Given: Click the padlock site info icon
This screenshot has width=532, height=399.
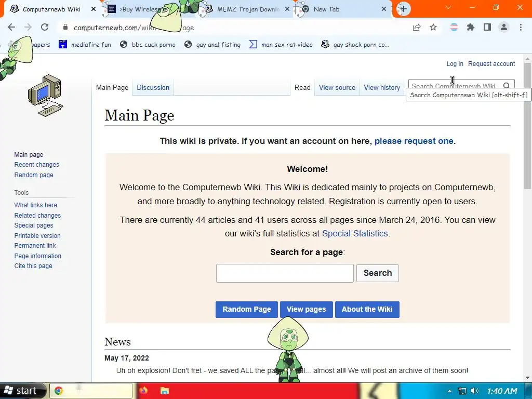Looking at the screenshot, I should 65,28.
